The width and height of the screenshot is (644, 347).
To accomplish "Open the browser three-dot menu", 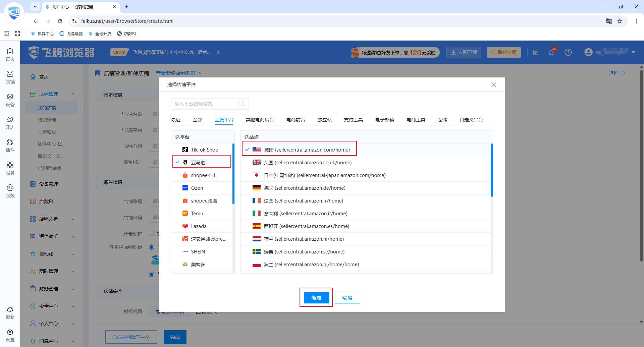I will [637, 21].
